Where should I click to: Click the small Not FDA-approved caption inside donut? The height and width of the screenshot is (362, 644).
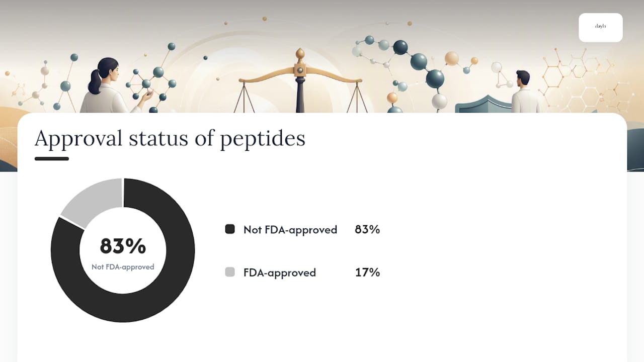click(123, 267)
